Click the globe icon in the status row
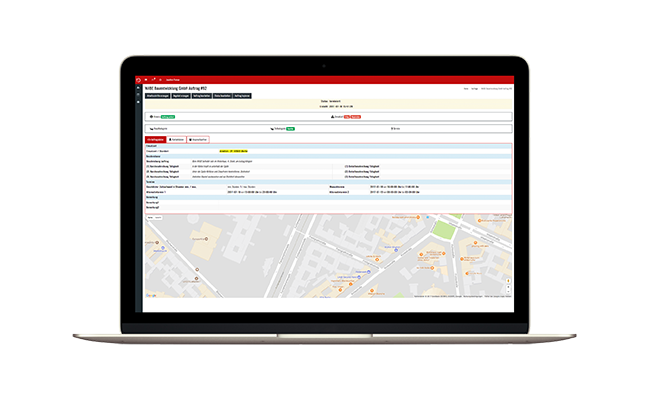This screenshot has height=400, width=650. [x=151, y=117]
